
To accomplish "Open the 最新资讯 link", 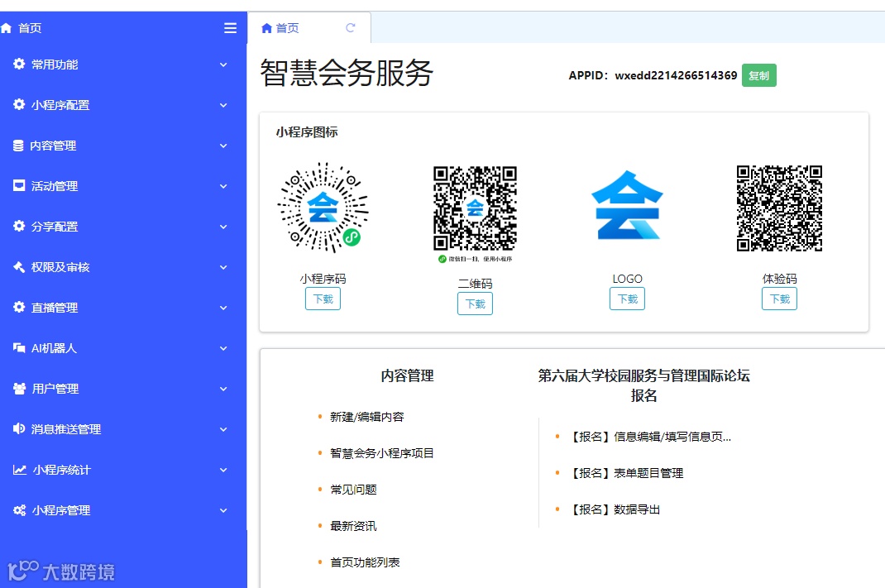I will (x=353, y=526).
